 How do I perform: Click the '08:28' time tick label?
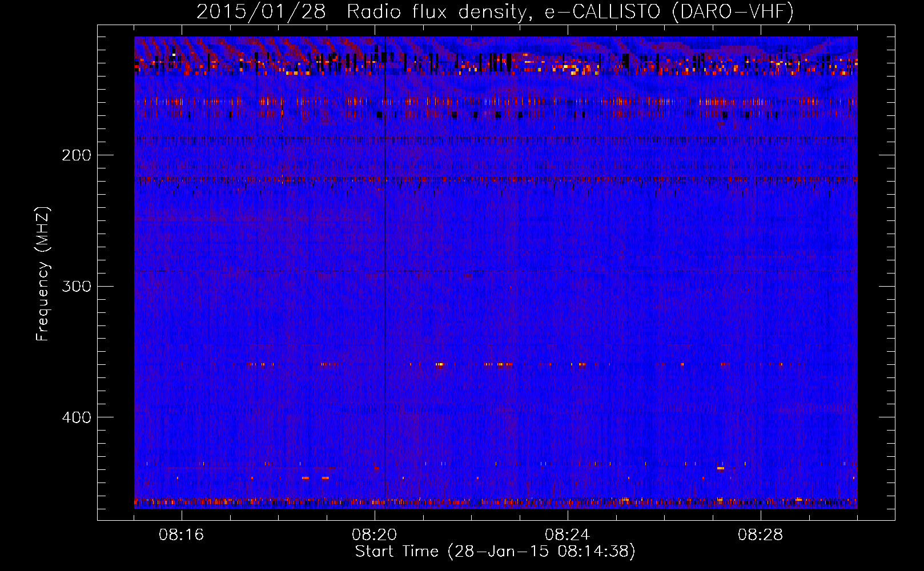pyautogui.click(x=761, y=535)
